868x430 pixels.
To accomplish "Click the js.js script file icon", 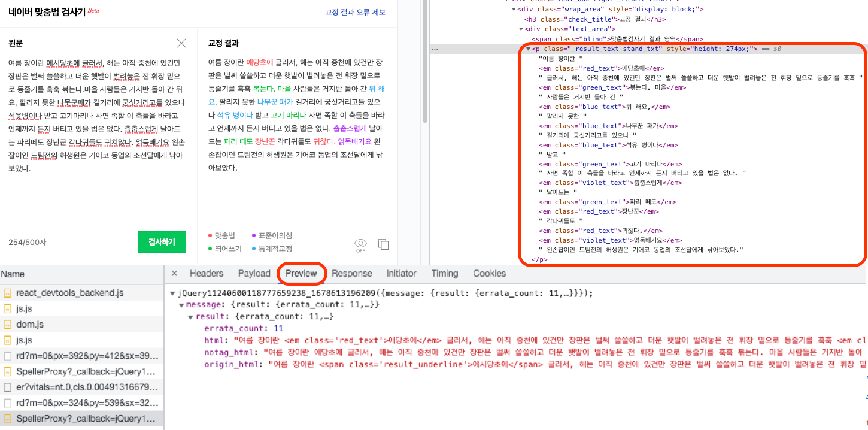I will 8,309.
